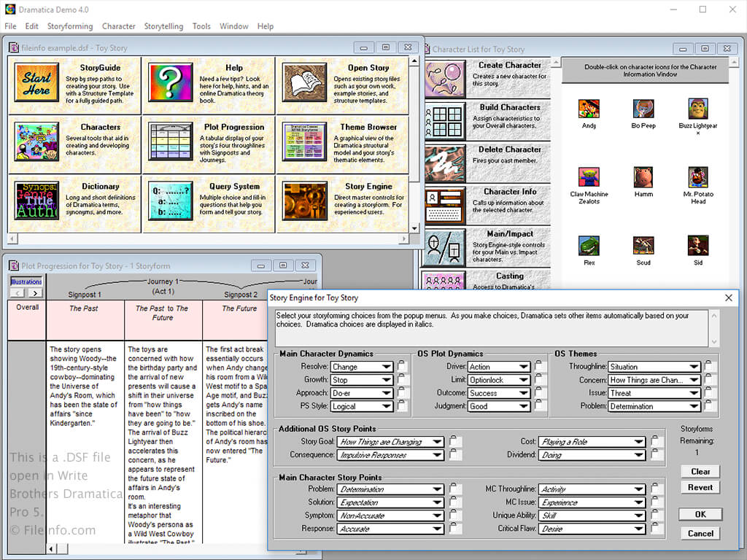Open the Symptom dropdown showing Non-Accurate
Screen dimensions: 747x560
tap(391, 516)
